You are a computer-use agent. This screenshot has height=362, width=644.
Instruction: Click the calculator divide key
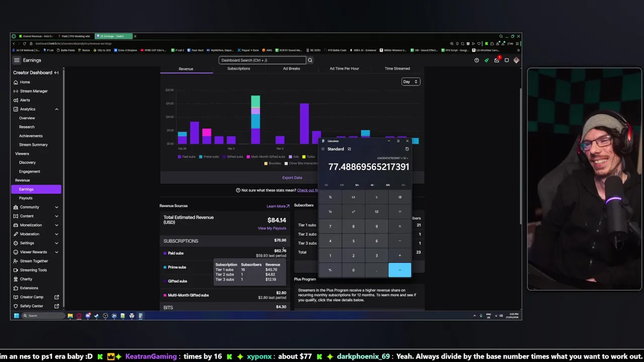click(x=400, y=212)
